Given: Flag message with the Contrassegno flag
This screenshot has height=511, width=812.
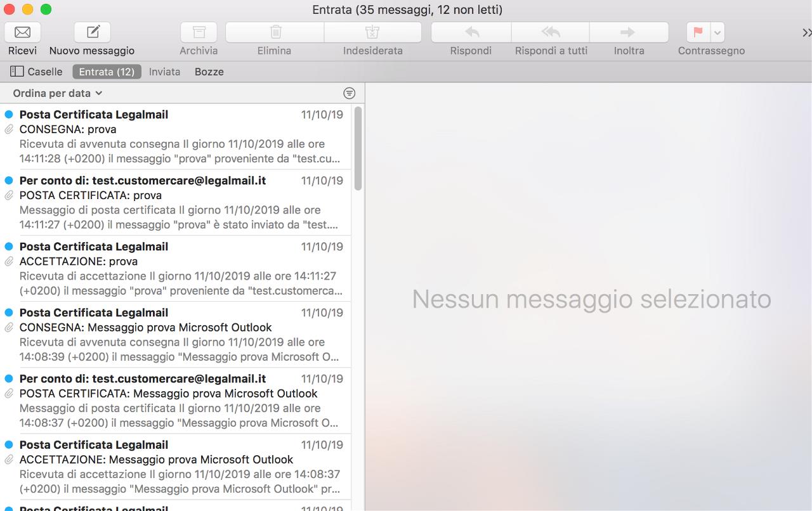Looking at the screenshot, I should (x=698, y=32).
